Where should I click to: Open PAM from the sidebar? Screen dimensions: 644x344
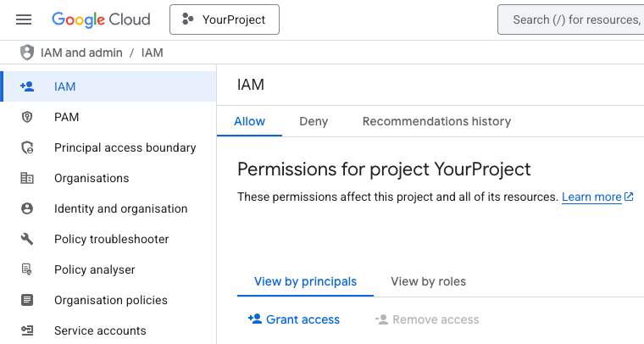pos(108,117)
